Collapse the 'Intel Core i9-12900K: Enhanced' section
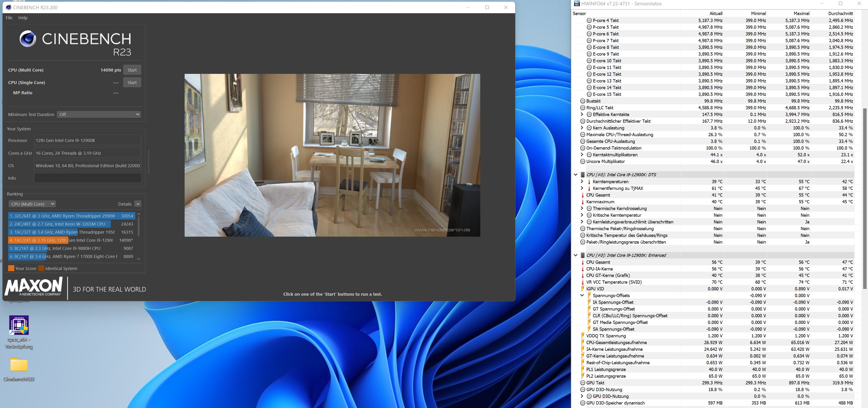Image resolution: width=868 pixels, height=408 pixels. (576, 255)
